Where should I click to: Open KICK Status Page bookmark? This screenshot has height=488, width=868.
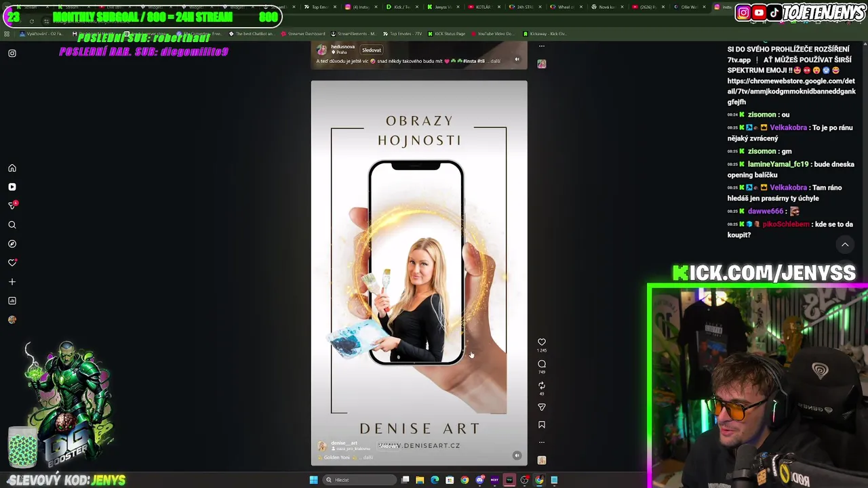point(446,34)
